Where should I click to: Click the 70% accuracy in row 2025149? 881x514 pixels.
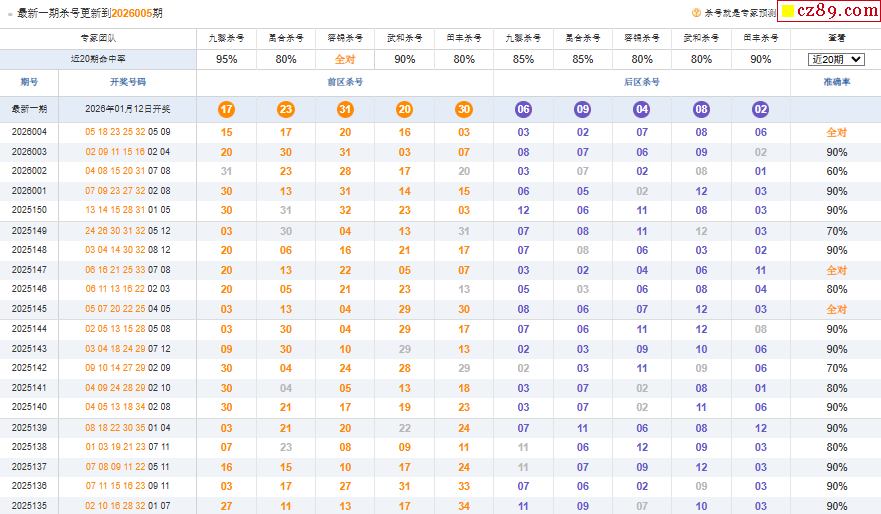click(x=837, y=231)
